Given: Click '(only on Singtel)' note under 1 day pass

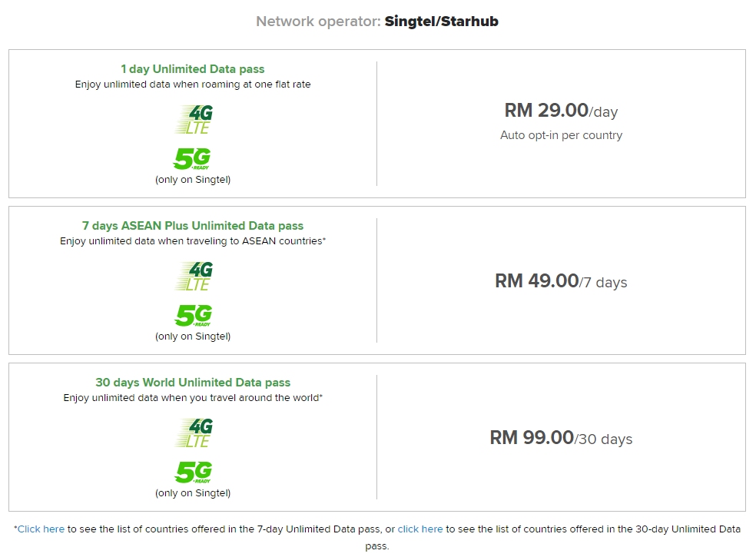Looking at the screenshot, I should [x=193, y=180].
